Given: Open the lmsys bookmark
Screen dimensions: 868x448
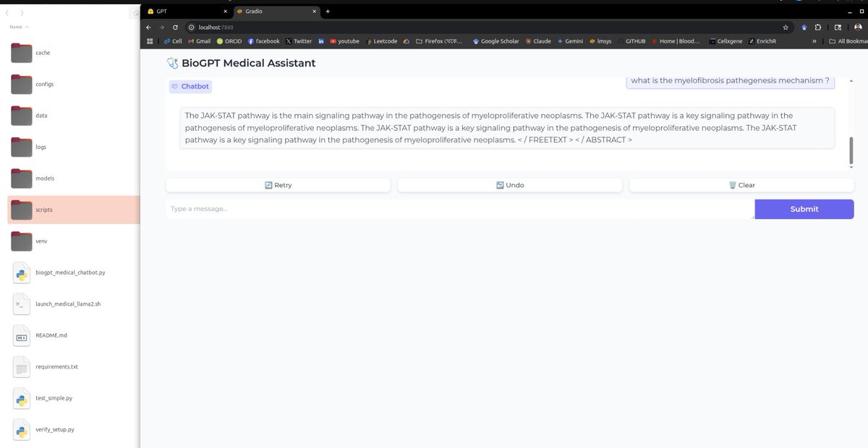Looking at the screenshot, I should click(x=600, y=41).
